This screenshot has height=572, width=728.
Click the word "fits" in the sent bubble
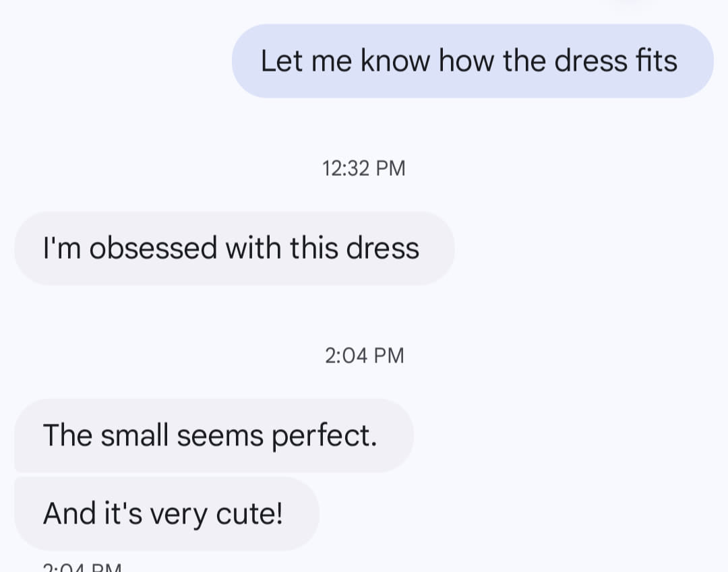click(x=656, y=61)
